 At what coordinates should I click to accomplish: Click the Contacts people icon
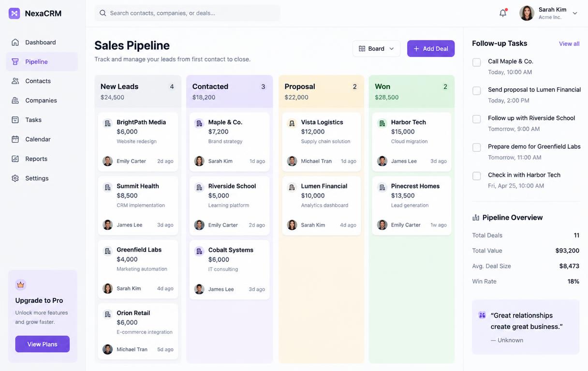pyautogui.click(x=15, y=81)
